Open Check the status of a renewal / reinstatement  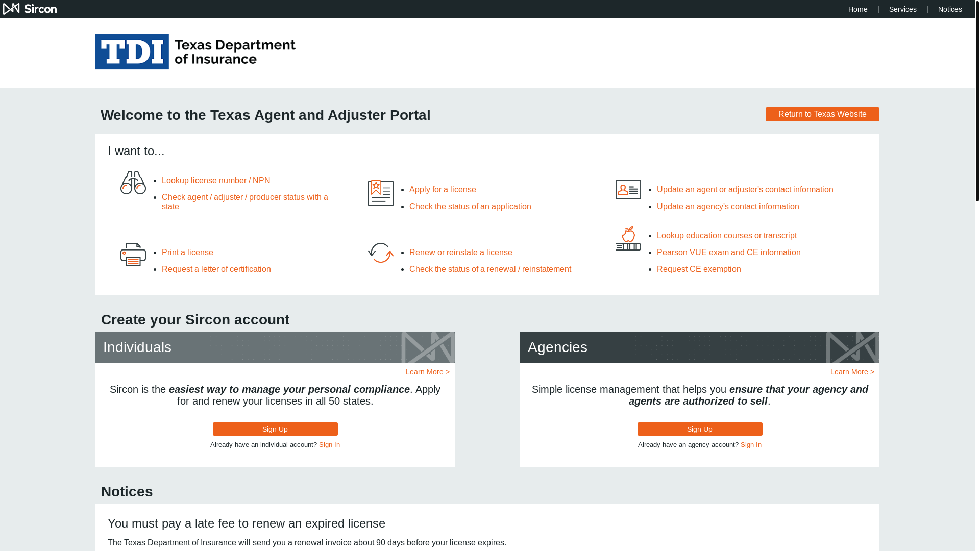click(x=490, y=269)
